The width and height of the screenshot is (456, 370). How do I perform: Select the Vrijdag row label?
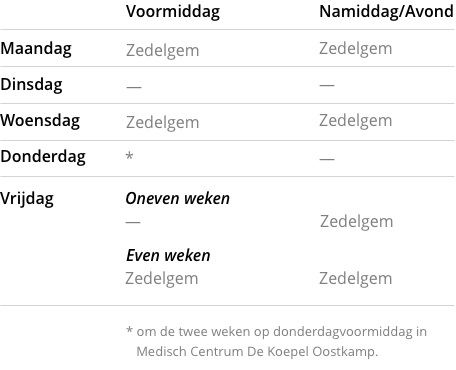[27, 199]
